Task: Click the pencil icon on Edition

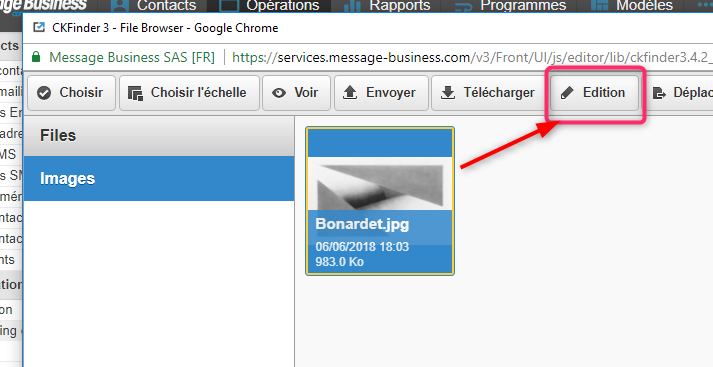Action: (x=567, y=93)
